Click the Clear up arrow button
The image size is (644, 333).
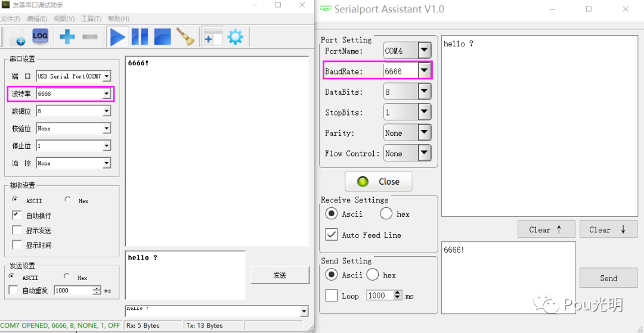pos(546,229)
